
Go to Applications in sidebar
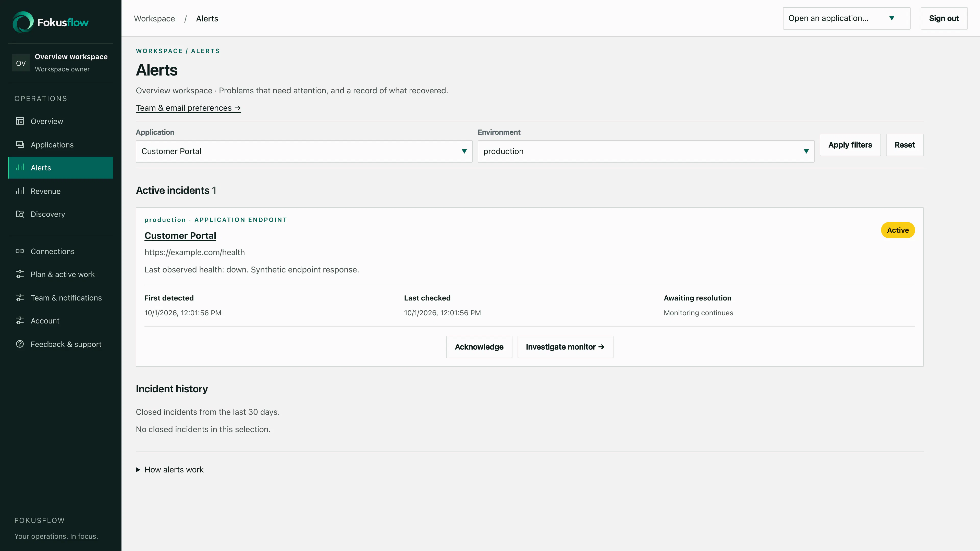tap(61, 145)
